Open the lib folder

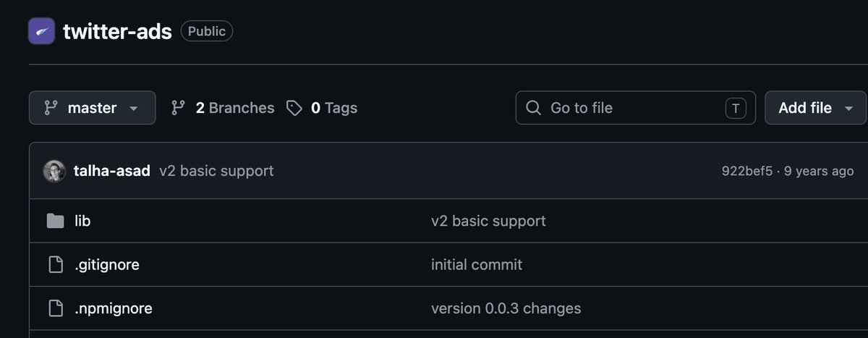(82, 221)
